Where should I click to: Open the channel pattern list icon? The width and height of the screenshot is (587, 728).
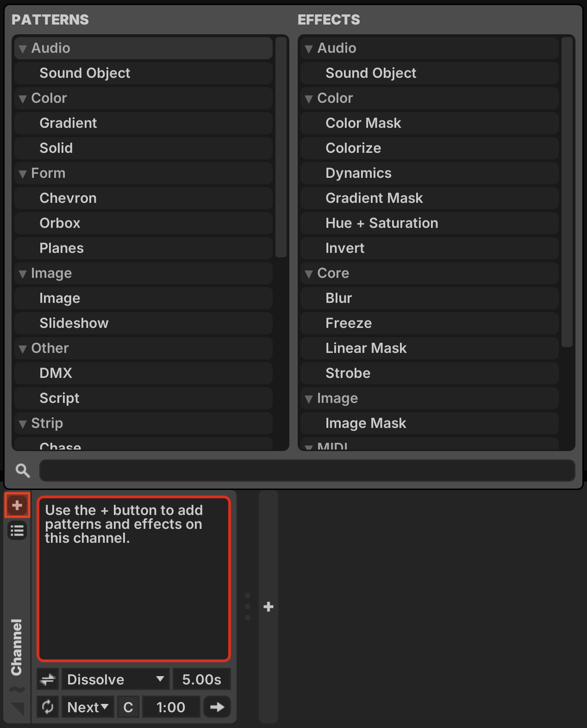click(17, 531)
